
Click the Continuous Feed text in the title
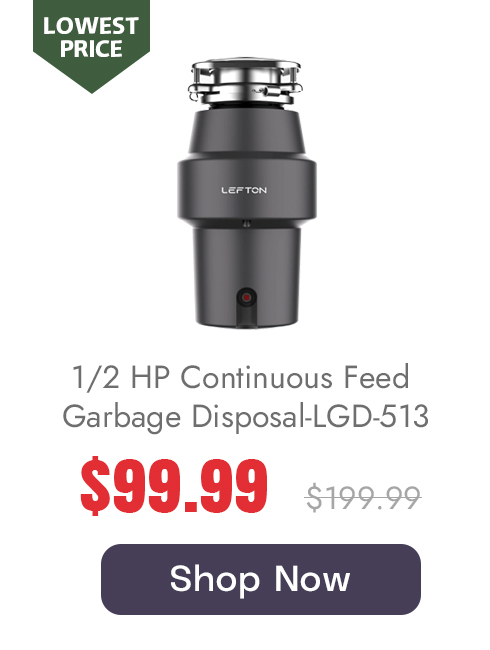(295, 377)
